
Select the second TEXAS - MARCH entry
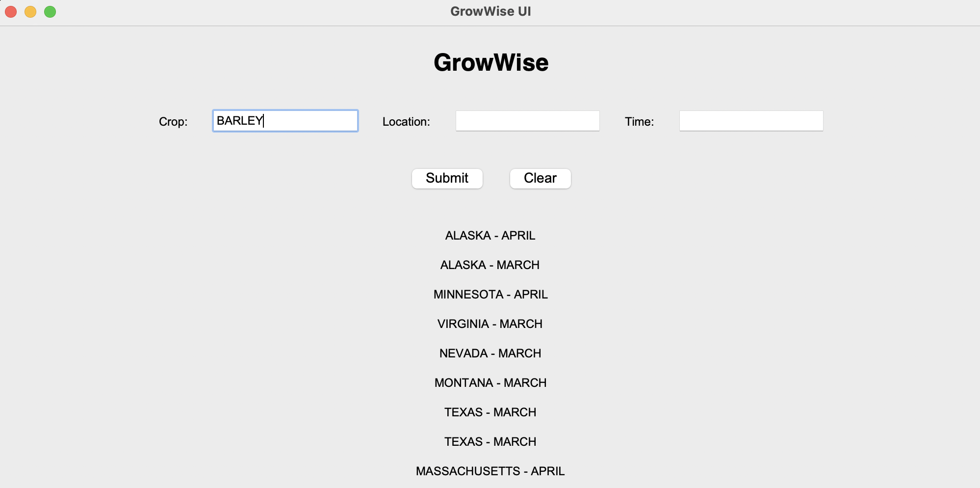[490, 441]
